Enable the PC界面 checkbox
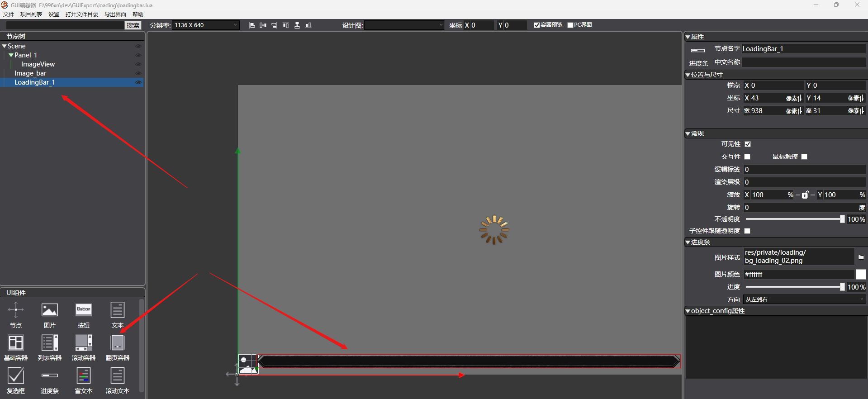This screenshot has width=868, height=399. pyautogui.click(x=570, y=25)
